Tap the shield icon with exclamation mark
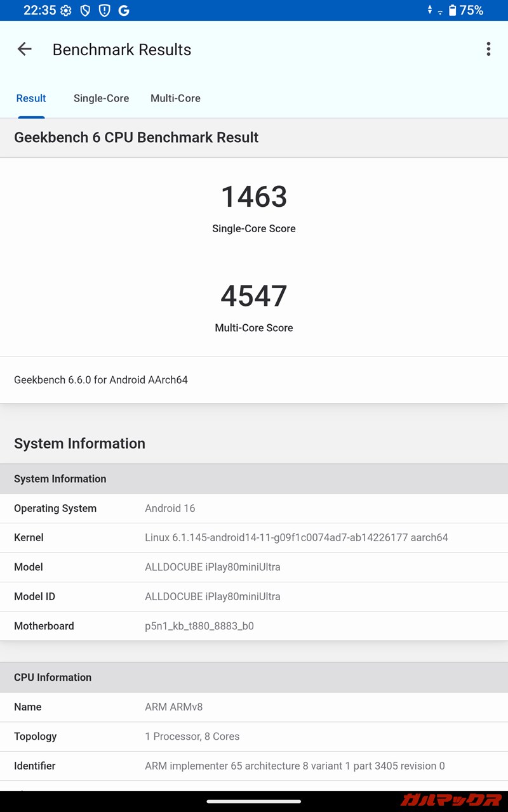Image resolution: width=508 pixels, height=812 pixels. click(104, 11)
